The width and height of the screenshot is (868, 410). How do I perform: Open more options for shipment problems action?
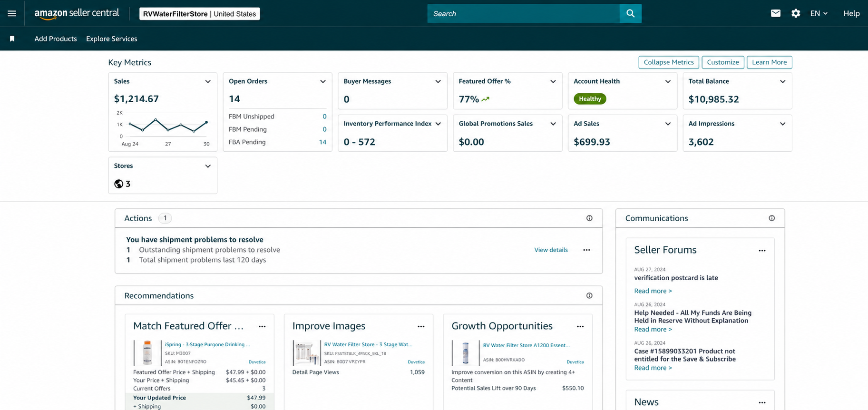tap(586, 250)
